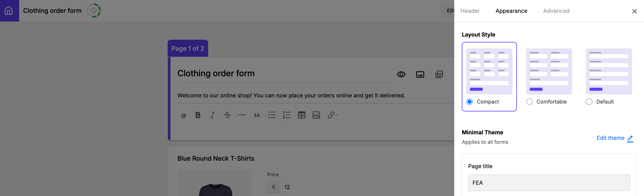The image size is (644, 196).
Task: Open header layout icon beside the image icon
Action: [439, 74]
